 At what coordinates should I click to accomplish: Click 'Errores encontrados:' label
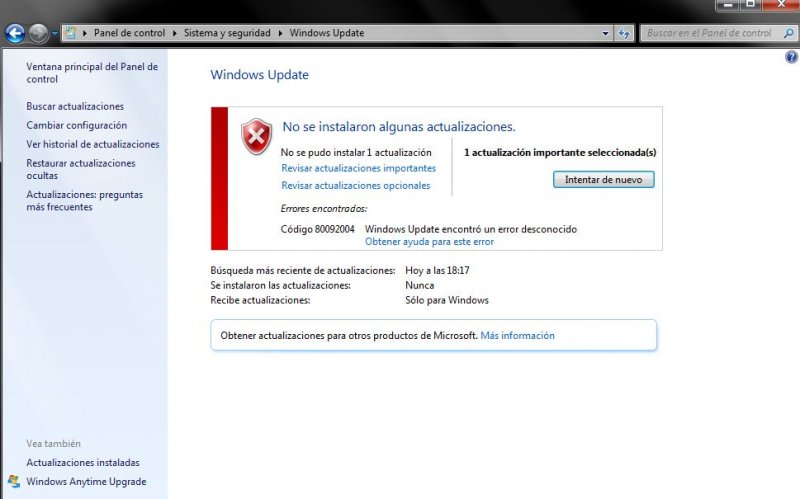click(324, 209)
